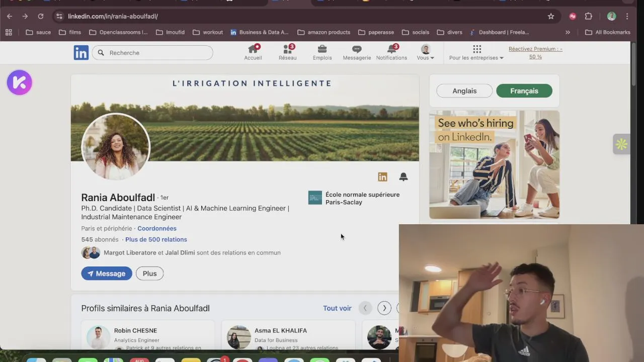Viewport: 644px width, 362px height.
Task: Open École normale supérieure Paris-Saclay link
Action: [354, 198]
